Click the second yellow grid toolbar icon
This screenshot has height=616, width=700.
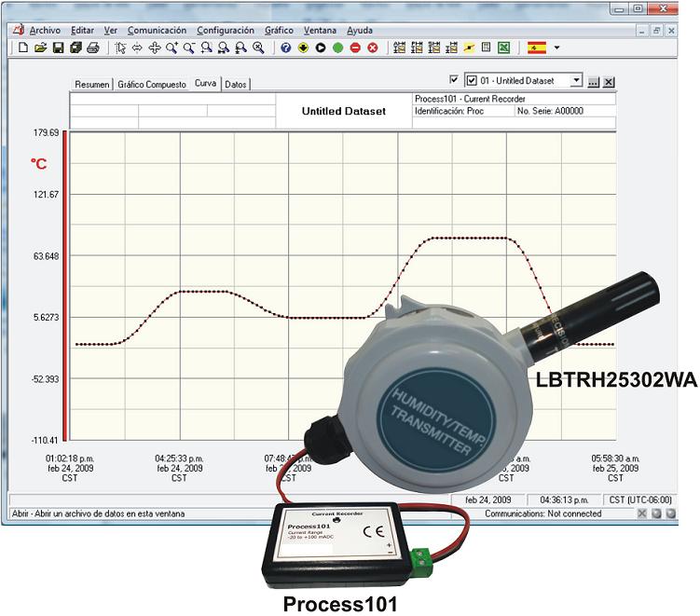417,48
